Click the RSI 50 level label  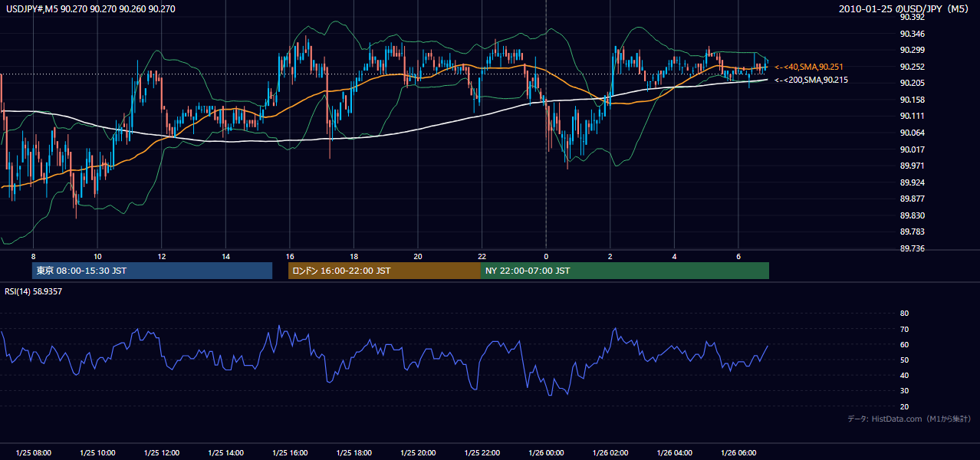(904, 360)
